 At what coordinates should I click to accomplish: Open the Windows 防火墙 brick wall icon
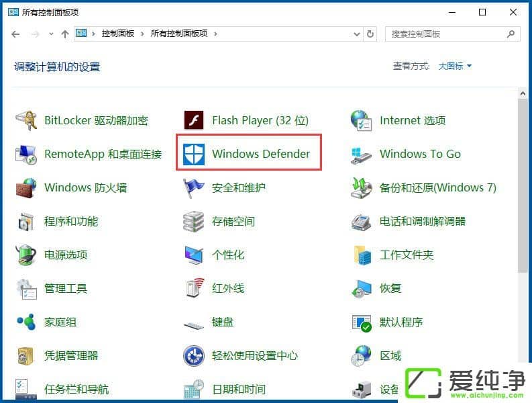coord(25,188)
